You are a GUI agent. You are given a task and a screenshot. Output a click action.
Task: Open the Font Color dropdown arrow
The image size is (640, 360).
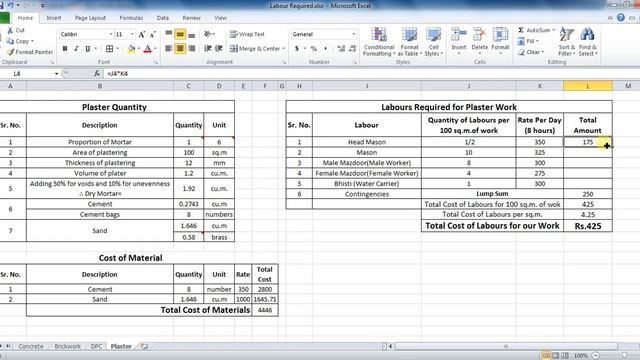coord(155,49)
